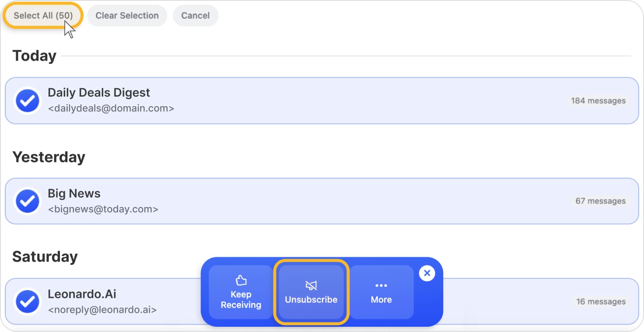
Task: Click the Clear Selection button
Action: [x=127, y=15]
